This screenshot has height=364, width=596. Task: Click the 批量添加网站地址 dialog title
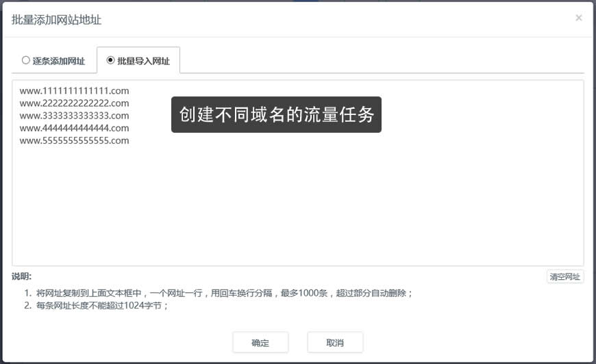tap(56, 20)
